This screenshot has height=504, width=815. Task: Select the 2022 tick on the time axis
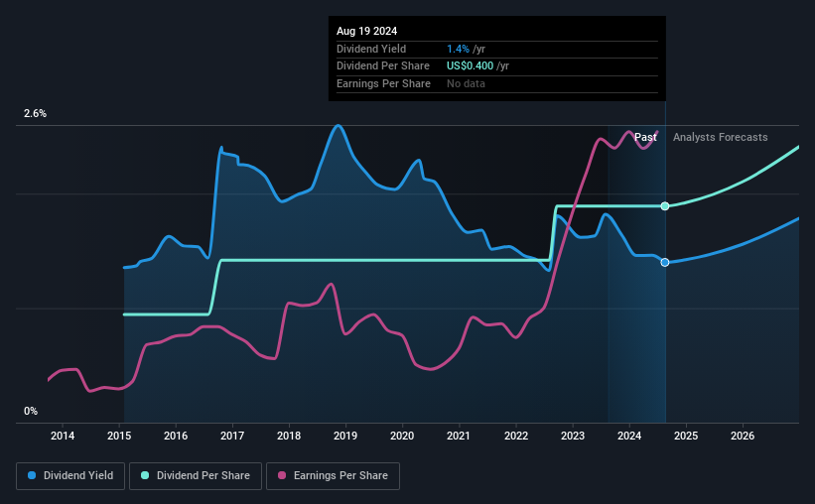[x=515, y=436]
